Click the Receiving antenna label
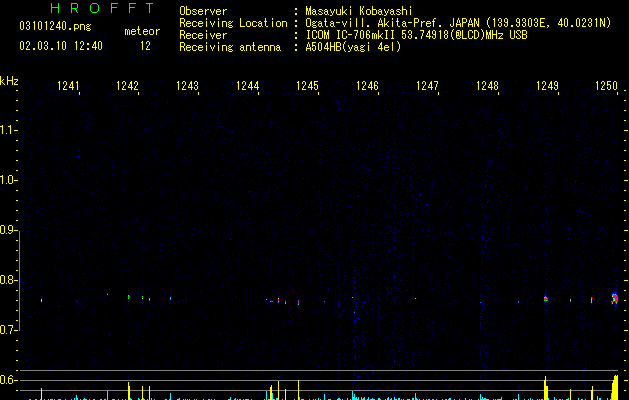This screenshot has width=629, height=400. coord(230,47)
